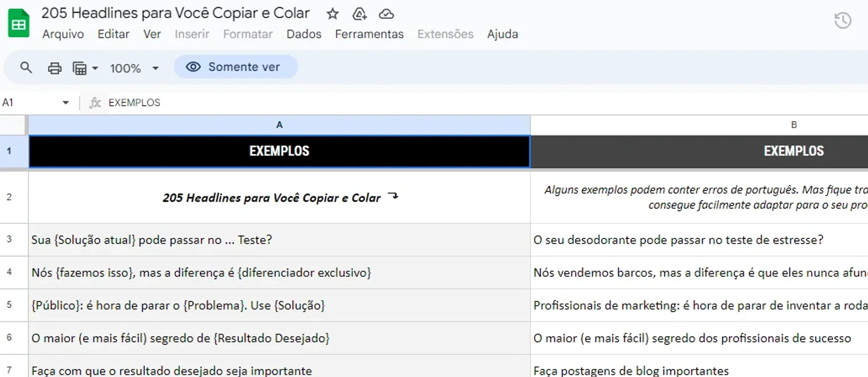Select column A header
The width and height of the screenshot is (868, 377).
coord(279,125)
